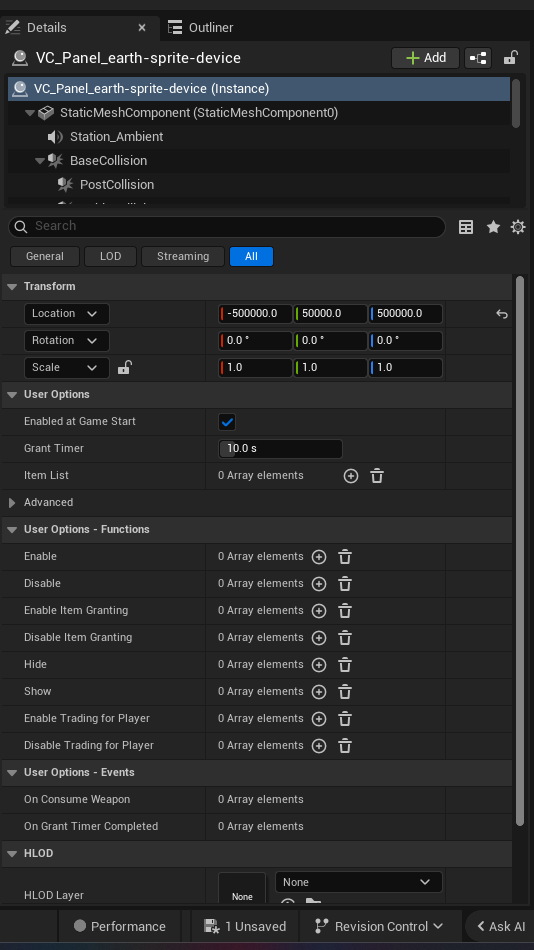This screenshot has height=950, width=534.
Task: Clear the Enable function array
Action: pos(345,557)
